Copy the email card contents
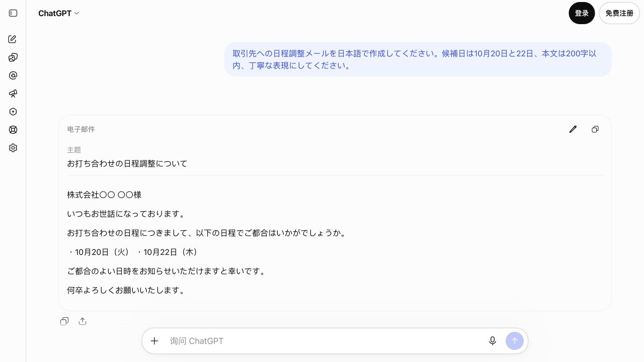The height and width of the screenshot is (362, 644). coord(595,129)
